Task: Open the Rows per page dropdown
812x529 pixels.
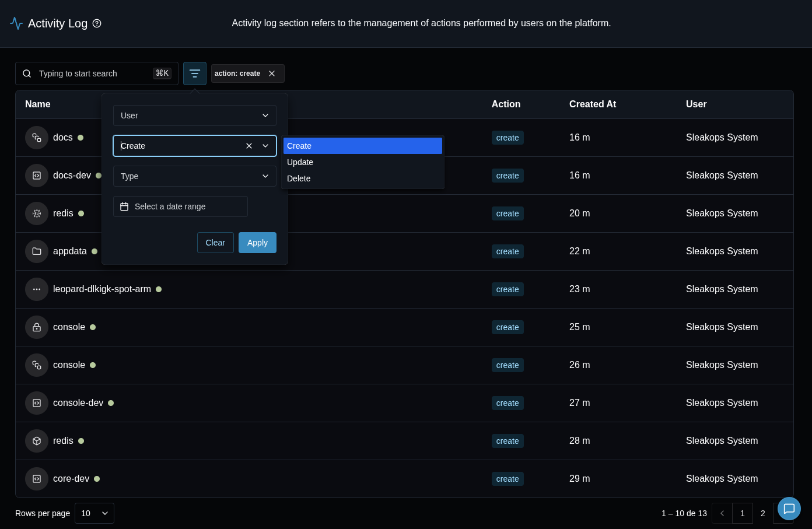Action: [94, 513]
